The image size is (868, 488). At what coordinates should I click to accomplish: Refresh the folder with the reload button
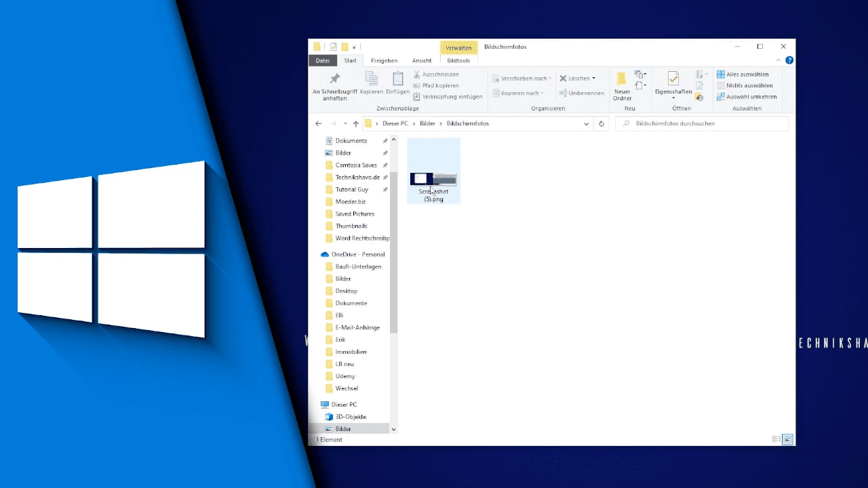pos(601,124)
